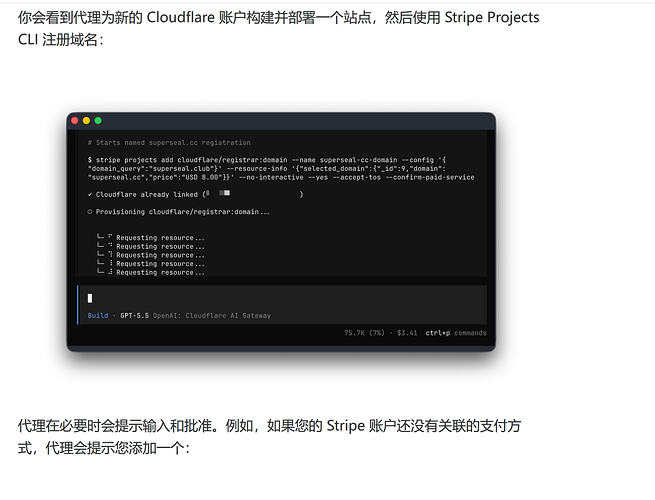
Task: Click the "$3.41" cost readout
Action: [407, 333]
